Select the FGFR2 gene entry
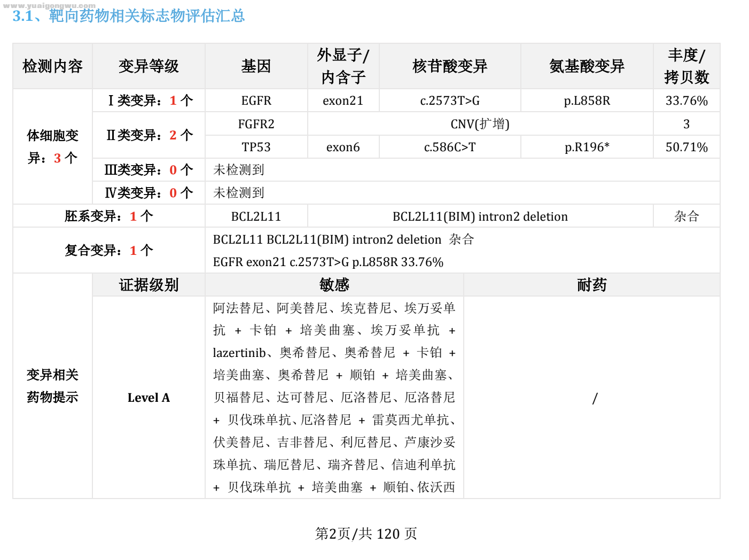This screenshot has width=749, height=560. pos(255,123)
